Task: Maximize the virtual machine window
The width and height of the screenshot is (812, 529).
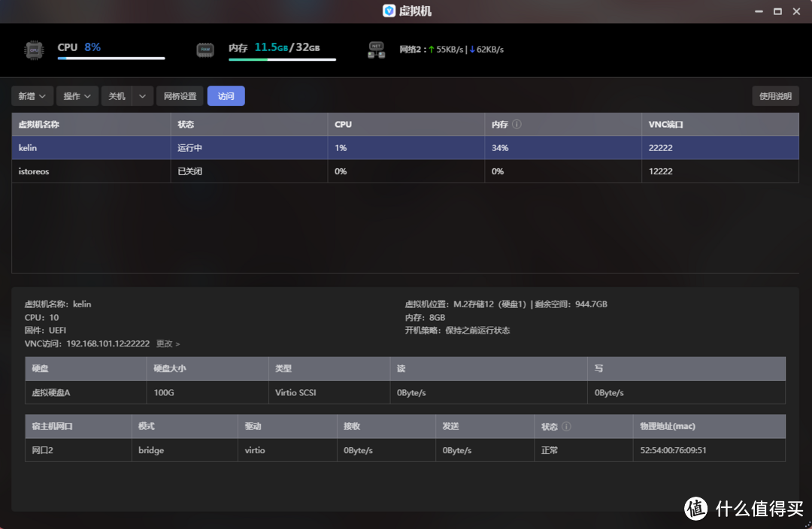Action: 777,11
